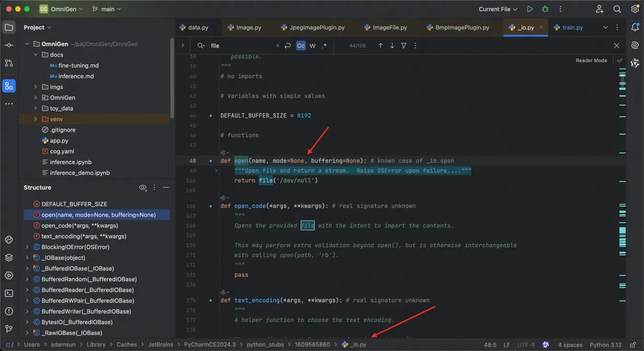This screenshot has height=351, width=644.
Task: Toggle Words search option
Action: click(x=313, y=46)
